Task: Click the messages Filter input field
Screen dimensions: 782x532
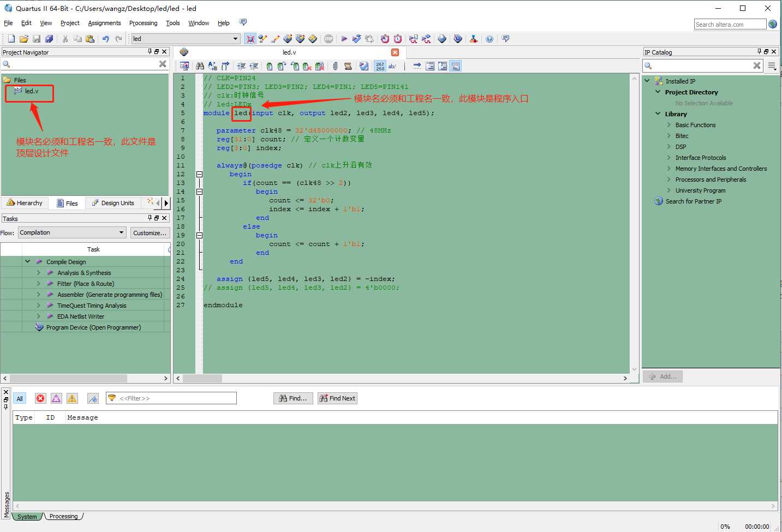Action: click(171, 398)
